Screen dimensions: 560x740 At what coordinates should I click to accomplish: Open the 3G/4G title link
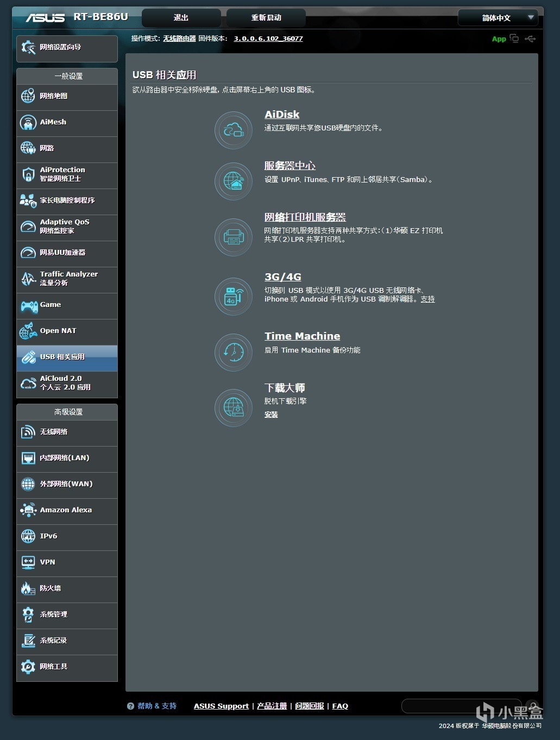coord(282,277)
